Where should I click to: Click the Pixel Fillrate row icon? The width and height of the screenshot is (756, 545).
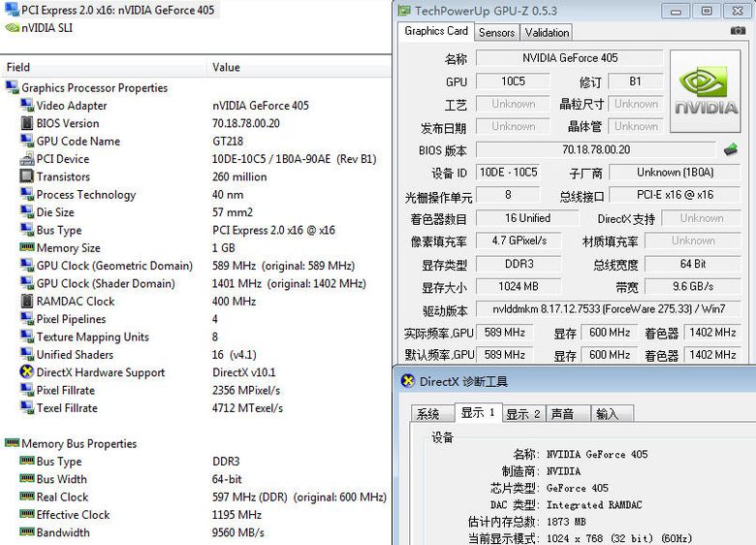(27, 390)
